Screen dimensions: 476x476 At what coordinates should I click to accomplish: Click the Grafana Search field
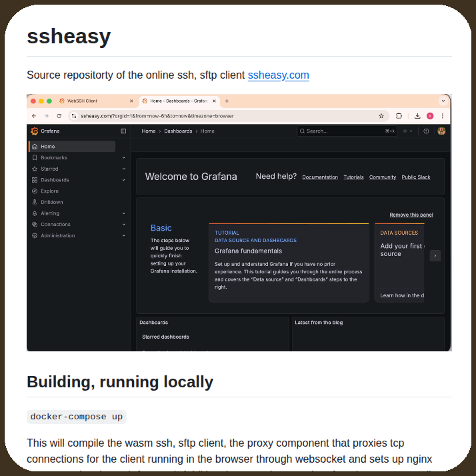point(347,131)
